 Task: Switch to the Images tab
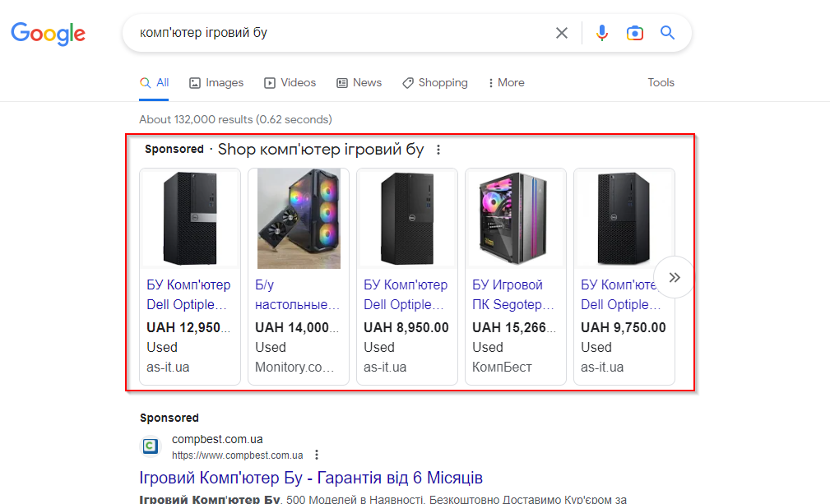coord(216,83)
